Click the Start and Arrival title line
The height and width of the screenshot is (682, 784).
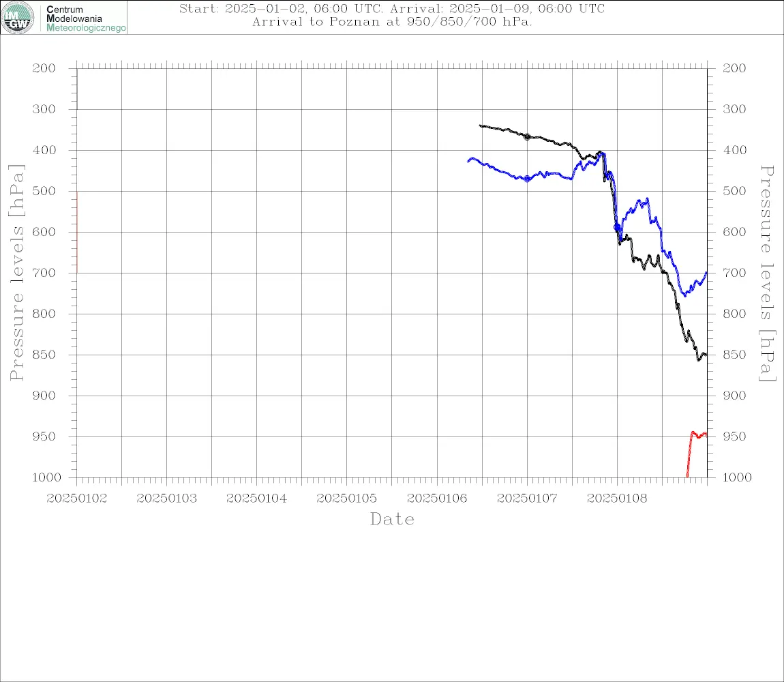(392, 9)
